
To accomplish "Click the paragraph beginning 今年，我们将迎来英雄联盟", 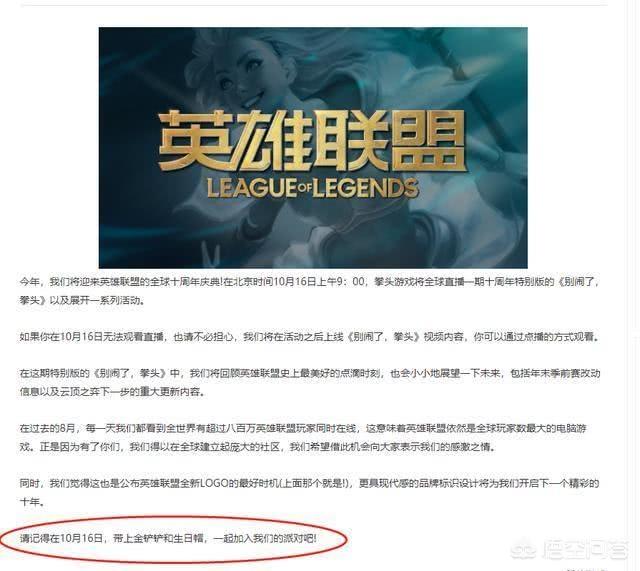I will (x=309, y=291).
